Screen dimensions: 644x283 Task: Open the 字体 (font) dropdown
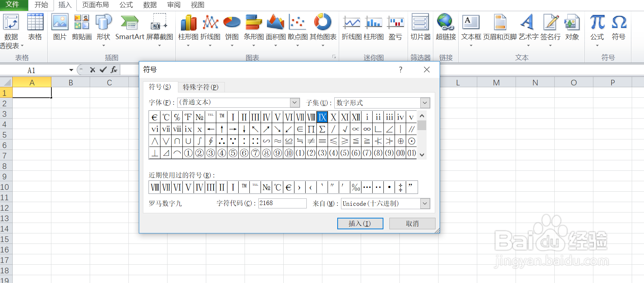pyautogui.click(x=295, y=102)
